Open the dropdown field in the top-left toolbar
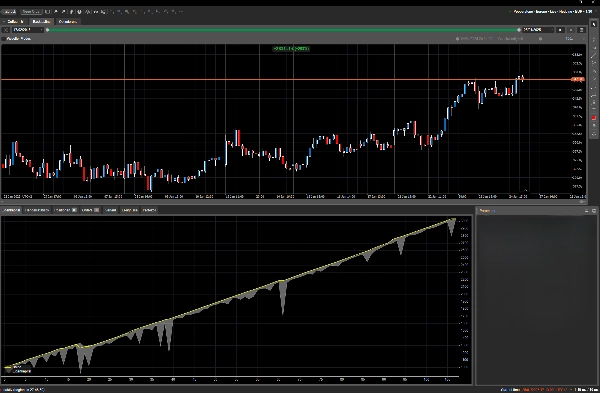600x393 pixels. pos(31,12)
